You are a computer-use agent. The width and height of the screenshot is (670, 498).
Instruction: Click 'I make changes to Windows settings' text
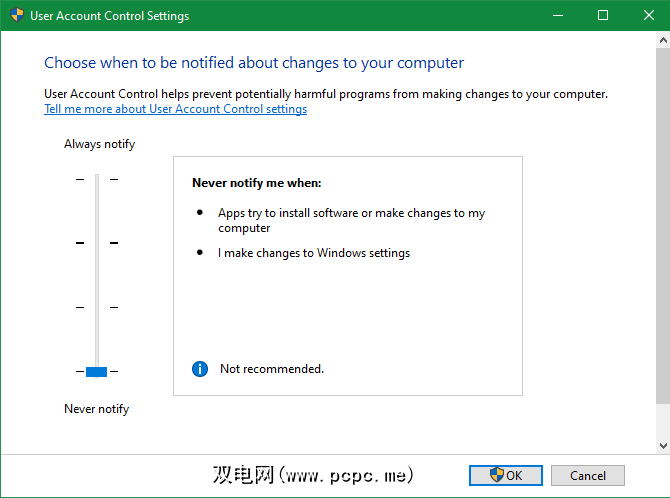(x=314, y=253)
